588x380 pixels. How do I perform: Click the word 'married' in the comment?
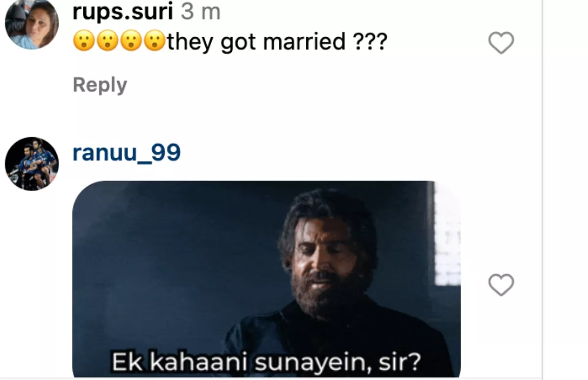click(304, 43)
